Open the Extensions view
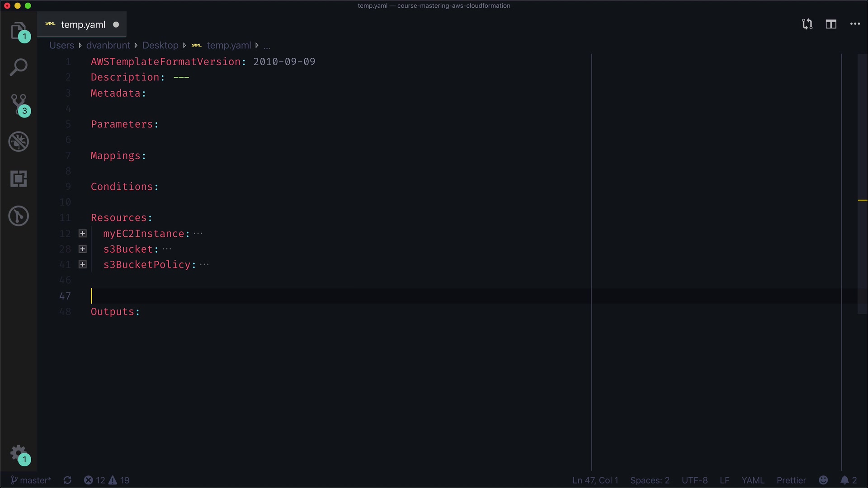 pos(18,179)
